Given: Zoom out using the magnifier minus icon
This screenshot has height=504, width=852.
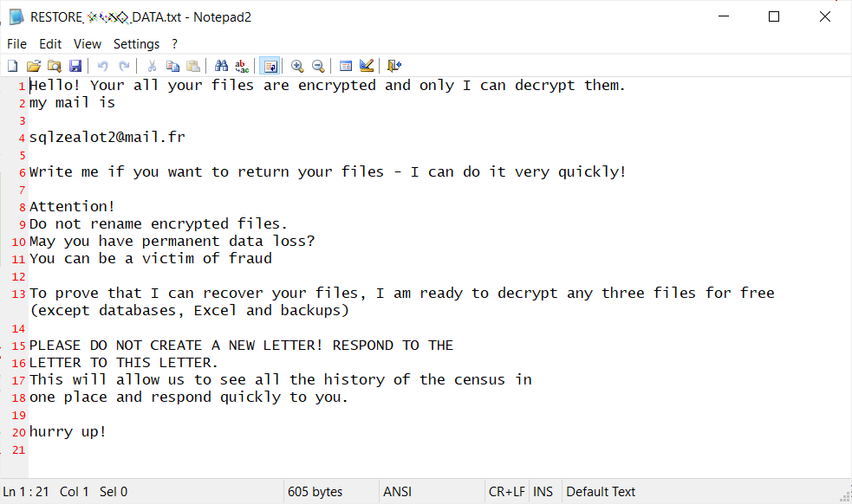Looking at the screenshot, I should (318, 66).
